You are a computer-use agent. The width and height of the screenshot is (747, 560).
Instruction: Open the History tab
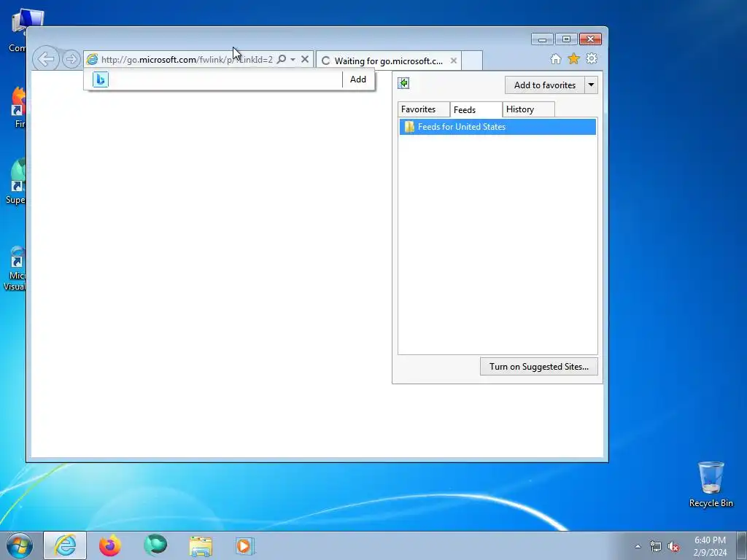pos(528,109)
